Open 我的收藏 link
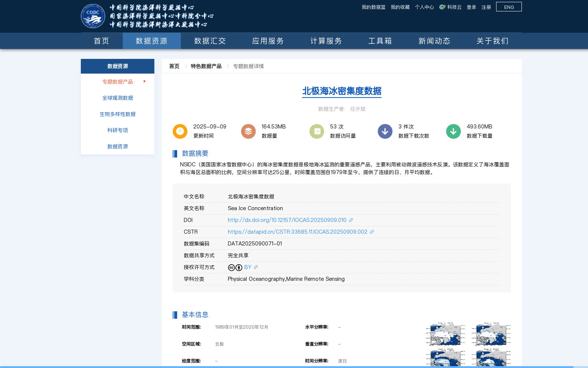The height and width of the screenshot is (368, 588). click(400, 7)
